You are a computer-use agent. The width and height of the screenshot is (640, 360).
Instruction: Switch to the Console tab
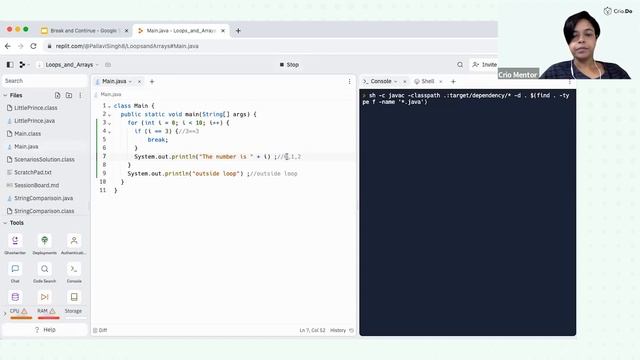[381, 82]
